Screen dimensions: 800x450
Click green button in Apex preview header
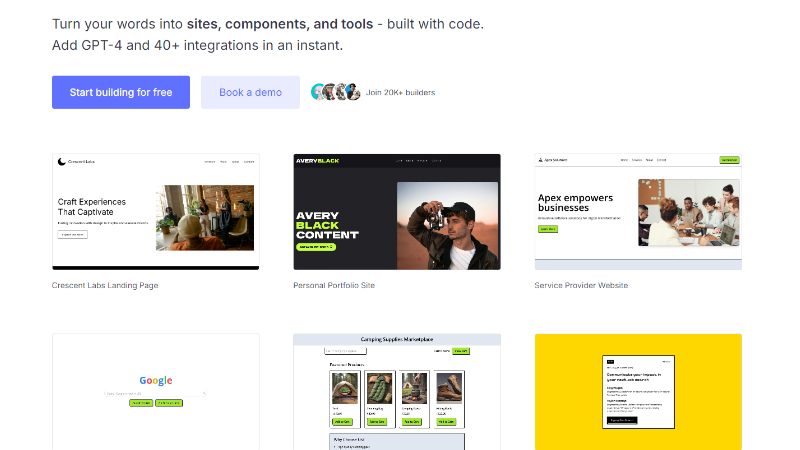pos(729,160)
